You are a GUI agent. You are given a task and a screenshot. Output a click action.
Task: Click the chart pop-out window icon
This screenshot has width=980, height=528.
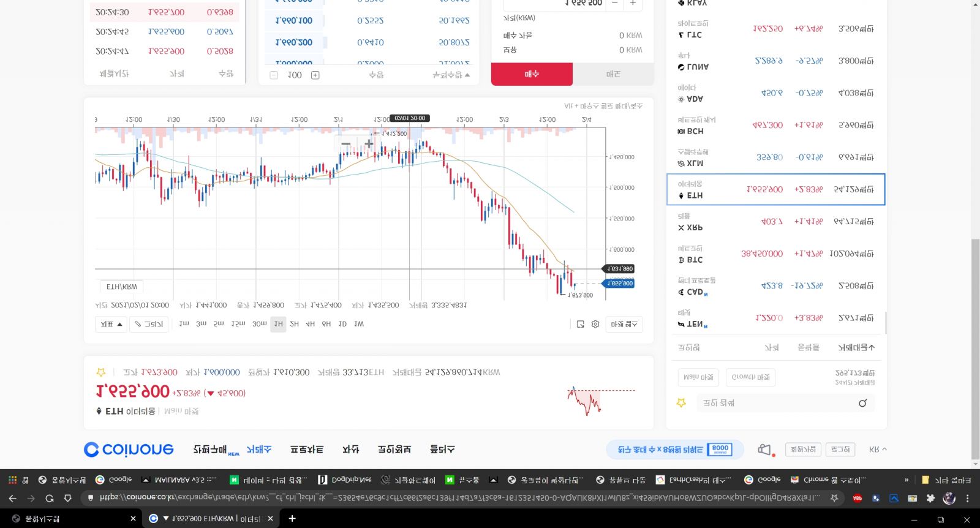tap(580, 324)
